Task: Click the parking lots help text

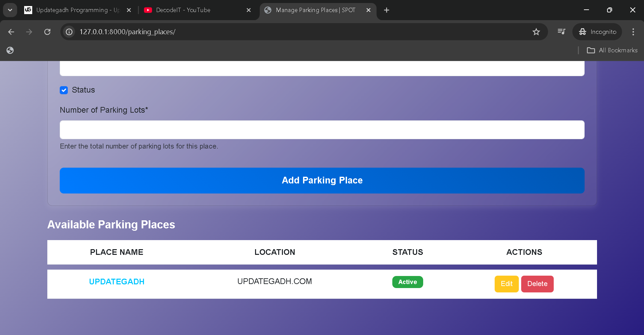Action: (139, 146)
